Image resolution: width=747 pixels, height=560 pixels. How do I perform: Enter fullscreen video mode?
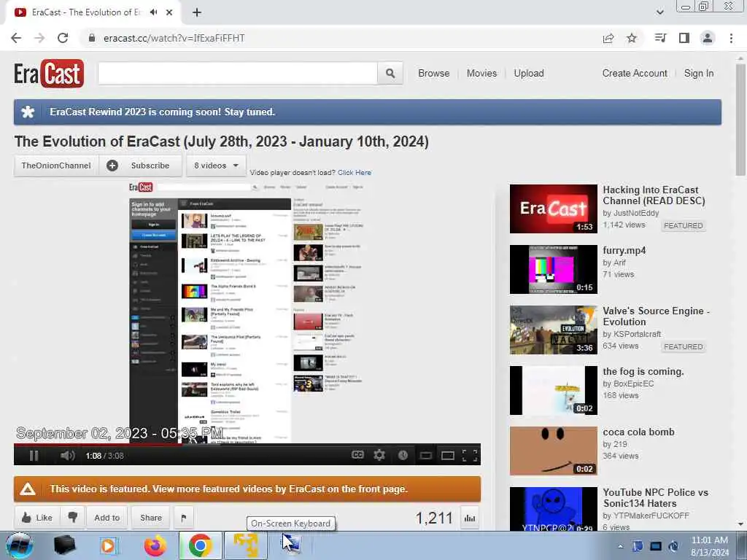470,455
